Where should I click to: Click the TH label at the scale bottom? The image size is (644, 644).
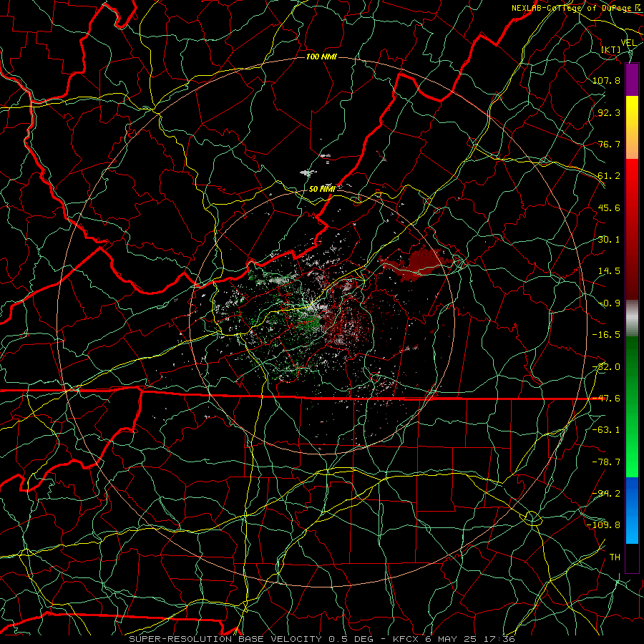coord(615,557)
